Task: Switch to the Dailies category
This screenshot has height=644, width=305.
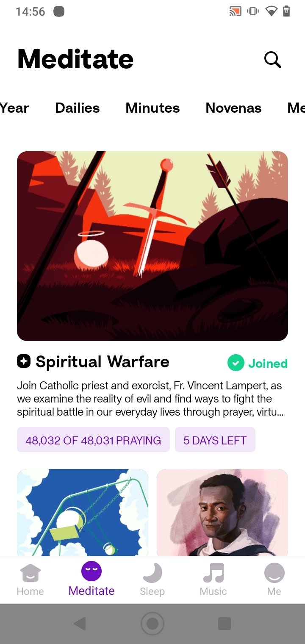Action: (x=78, y=108)
